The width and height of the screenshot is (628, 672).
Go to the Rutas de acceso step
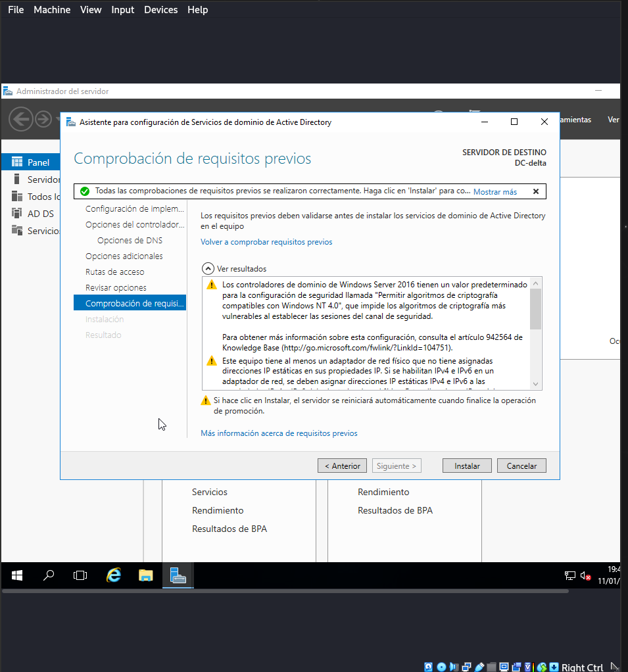pyautogui.click(x=115, y=272)
